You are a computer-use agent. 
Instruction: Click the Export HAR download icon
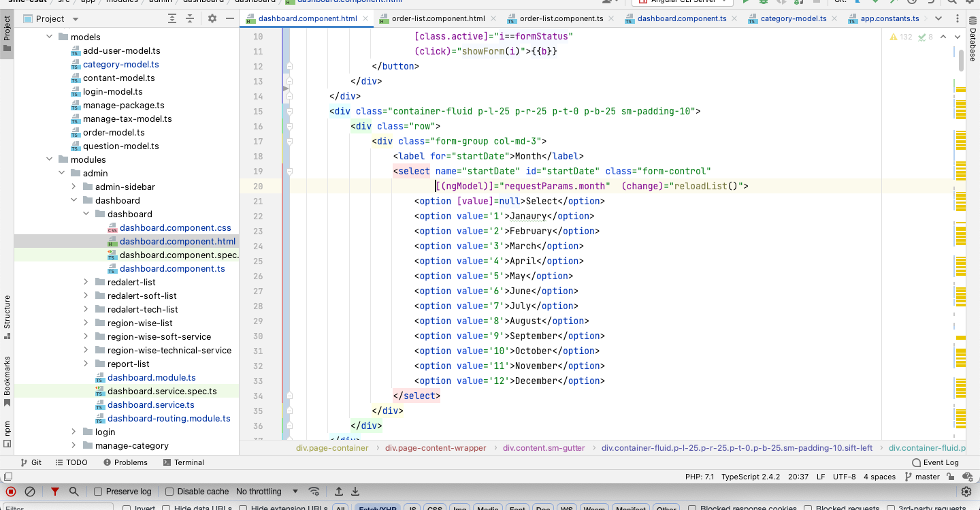[x=355, y=492]
